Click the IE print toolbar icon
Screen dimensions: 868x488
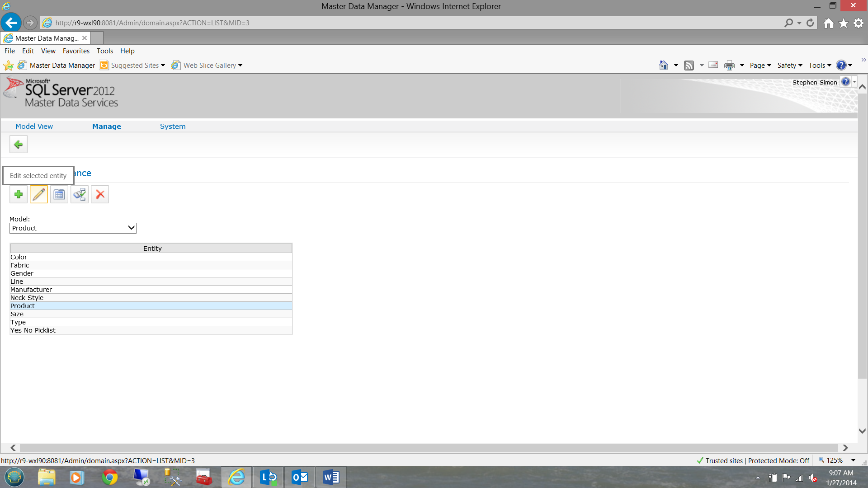729,66
